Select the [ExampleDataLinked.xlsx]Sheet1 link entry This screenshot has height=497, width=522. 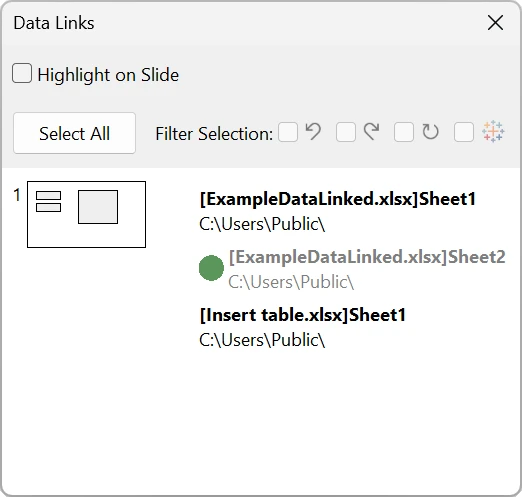(x=337, y=211)
